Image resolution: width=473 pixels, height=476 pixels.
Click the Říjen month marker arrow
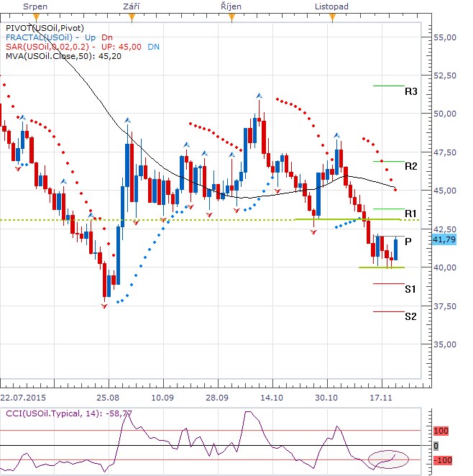tap(231, 17)
